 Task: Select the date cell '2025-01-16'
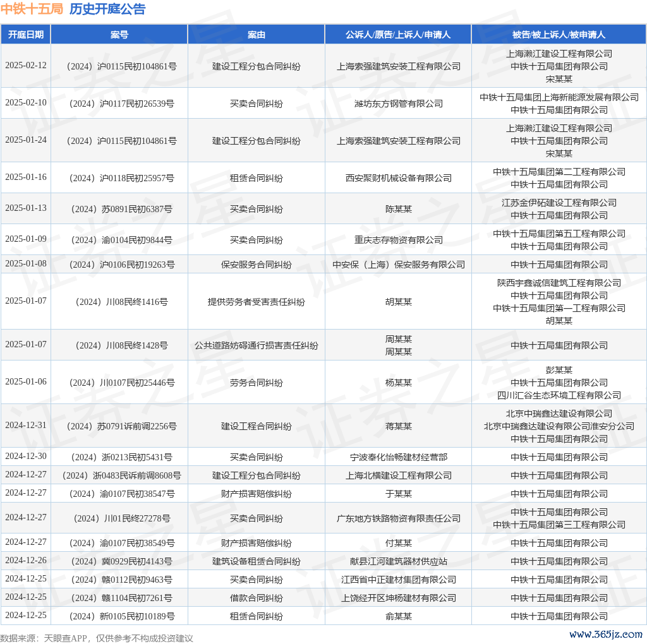click(x=25, y=177)
